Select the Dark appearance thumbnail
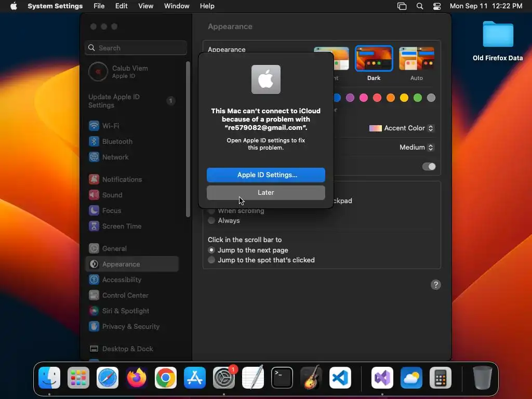 tap(374, 58)
